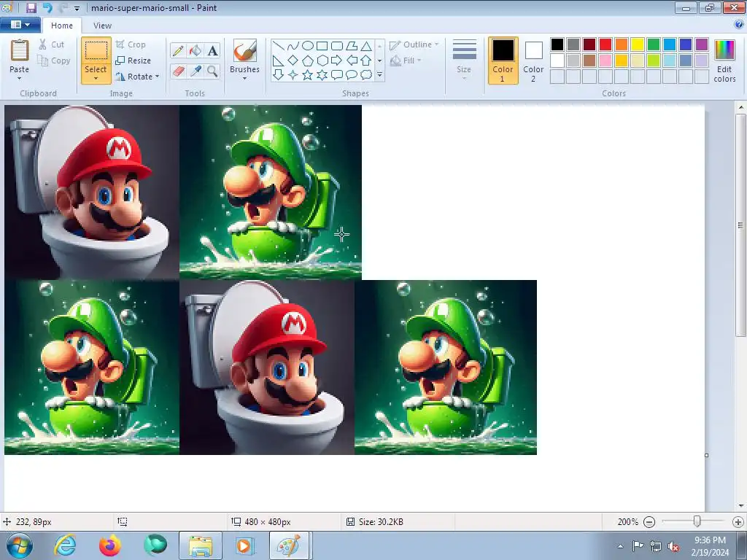Choose the Oval shape
The height and width of the screenshot is (560, 747).
(x=308, y=46)
